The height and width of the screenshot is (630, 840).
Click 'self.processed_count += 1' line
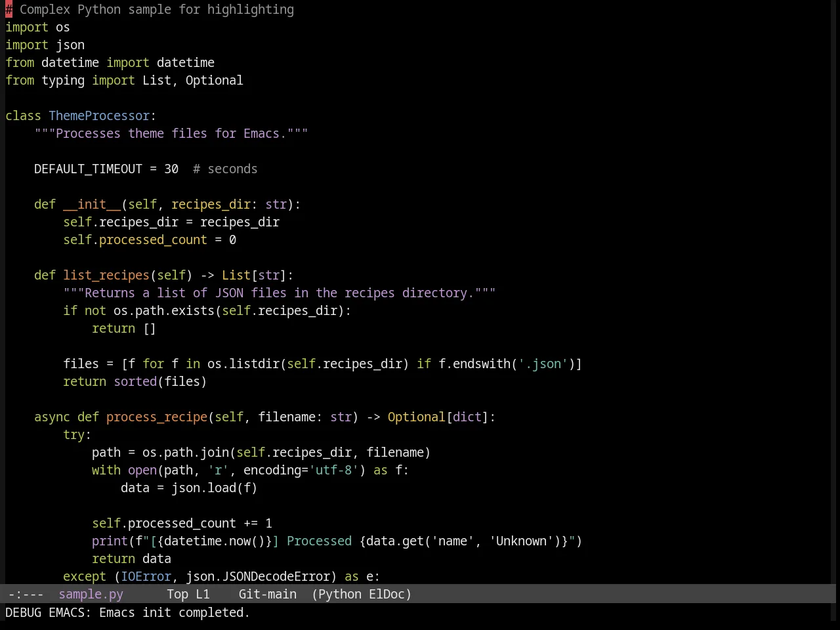[x=182, y=523]
